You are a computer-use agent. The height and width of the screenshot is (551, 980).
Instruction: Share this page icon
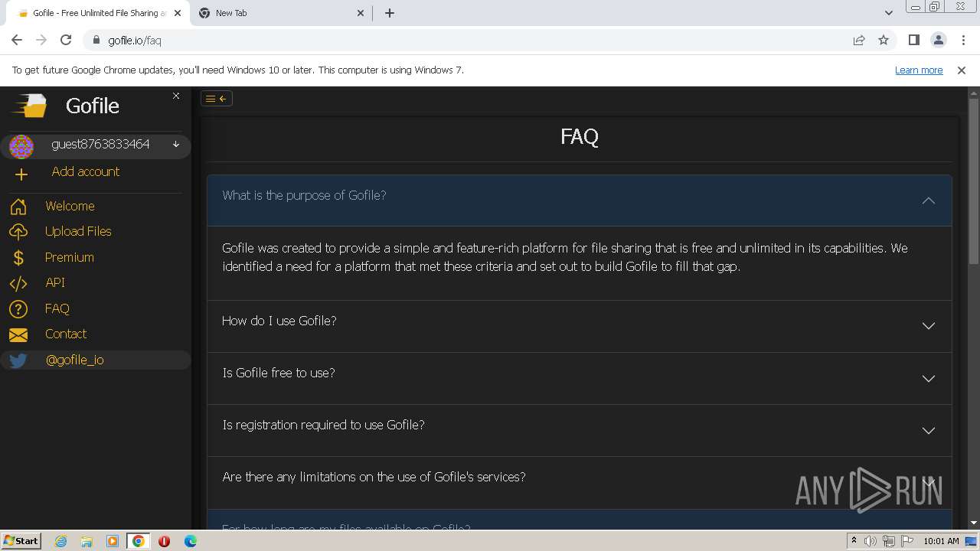point(859,40)
